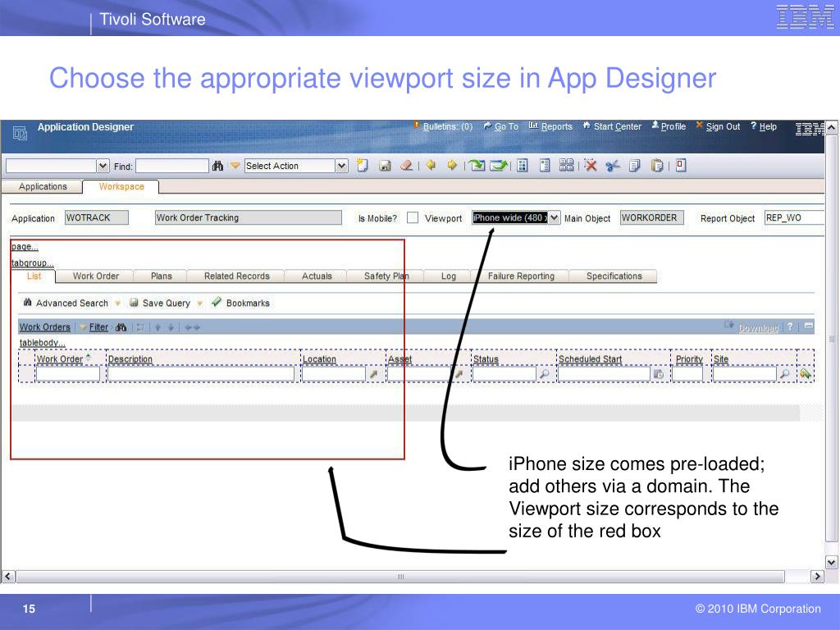840x630 pixels.
Task: Click the Application Designer module icon
Action: (20, 133)
